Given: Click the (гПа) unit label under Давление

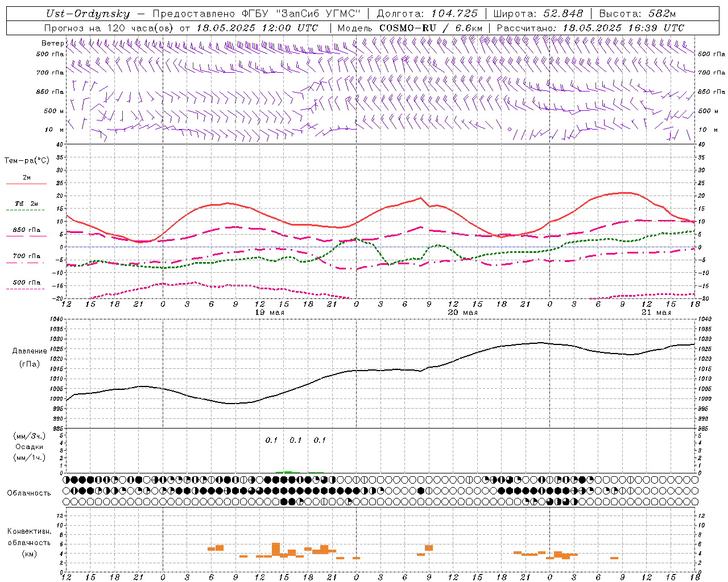Looking at the screenshot, I should [x=29, y=364].
